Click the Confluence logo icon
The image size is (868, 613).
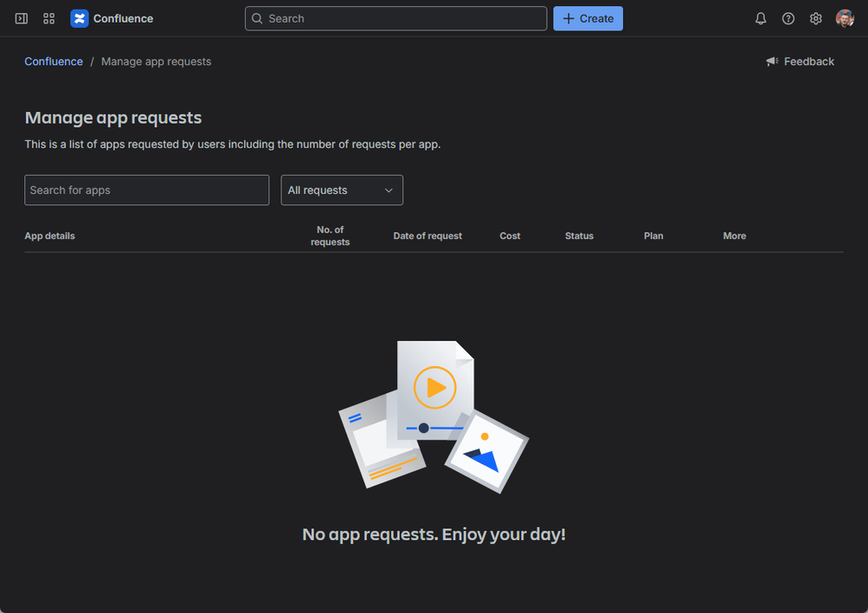[x=79, y=19]
